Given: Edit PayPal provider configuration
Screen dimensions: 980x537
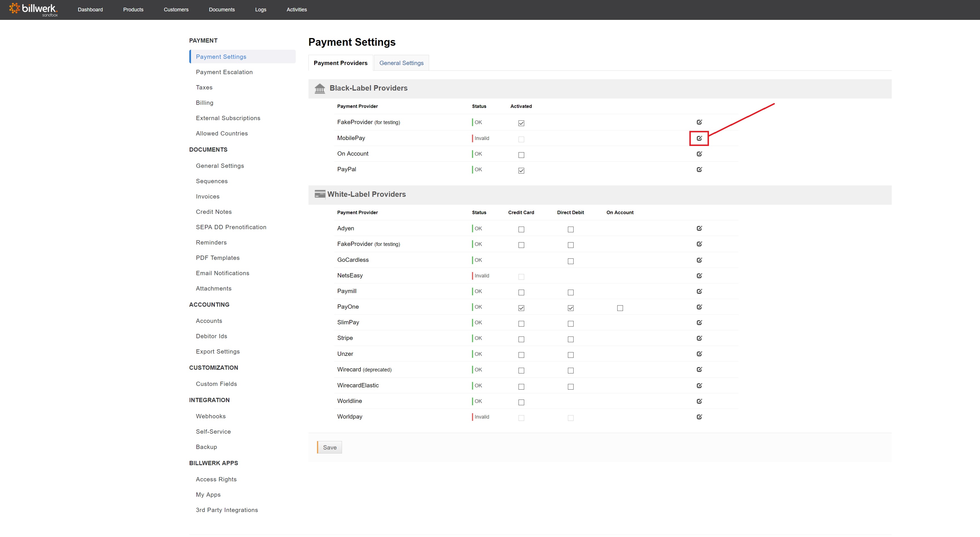Looking at the screenshot, I should tap(699, 169).
